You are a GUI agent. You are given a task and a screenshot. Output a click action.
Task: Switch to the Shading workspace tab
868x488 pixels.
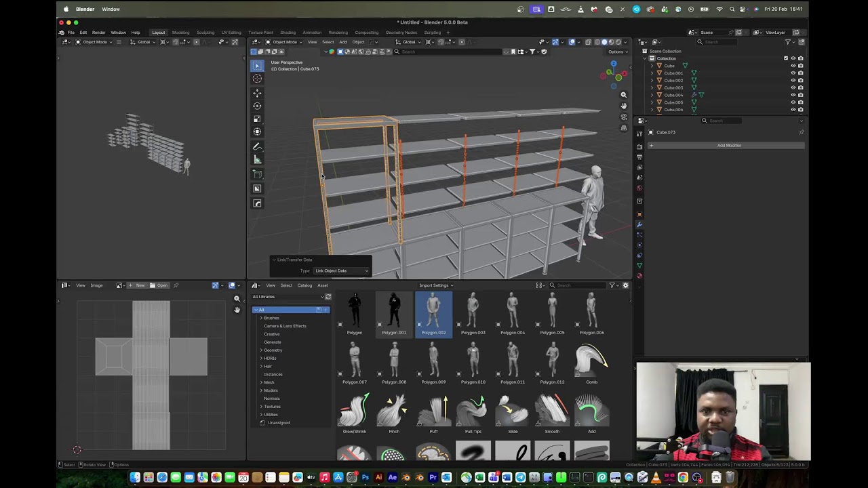288,33
